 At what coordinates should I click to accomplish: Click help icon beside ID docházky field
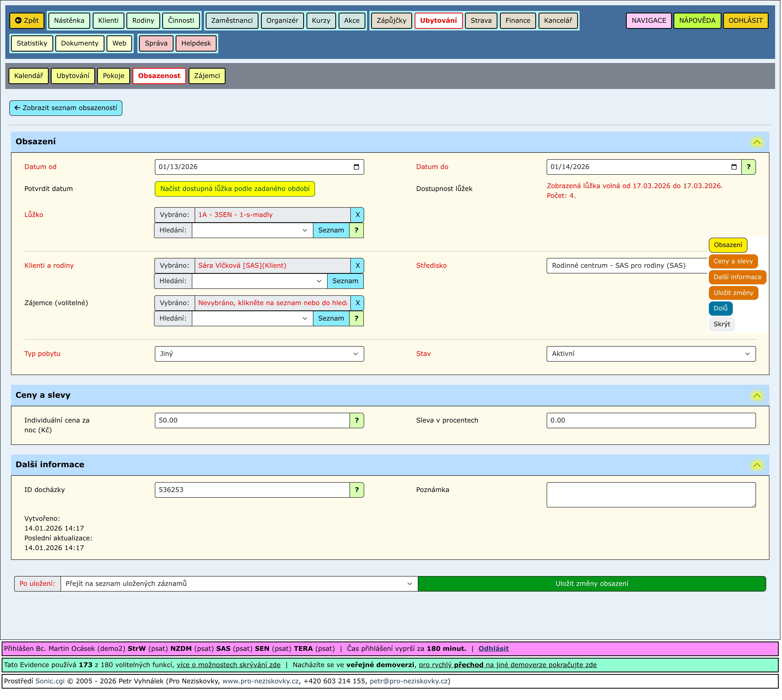coord(357,490)
